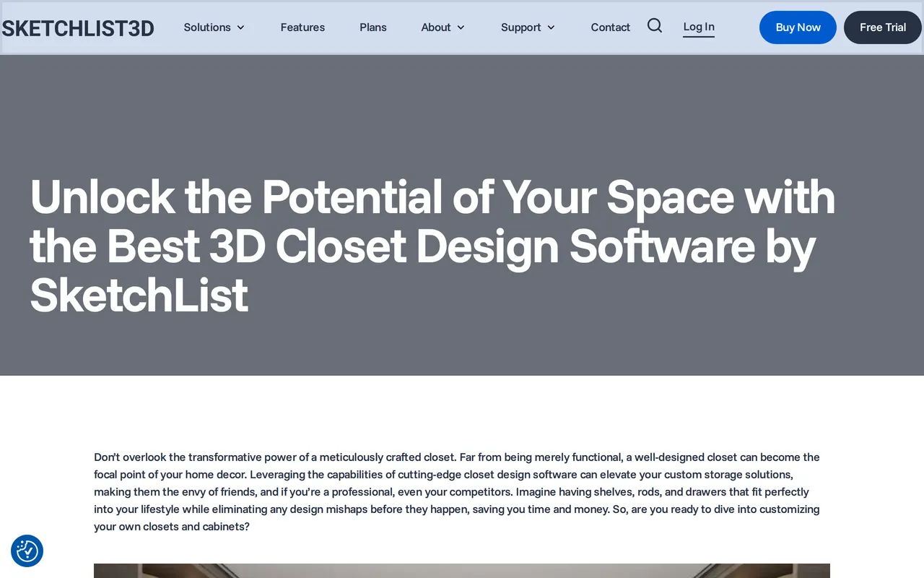Open the search magnifier icon

[x=655, y=26]
